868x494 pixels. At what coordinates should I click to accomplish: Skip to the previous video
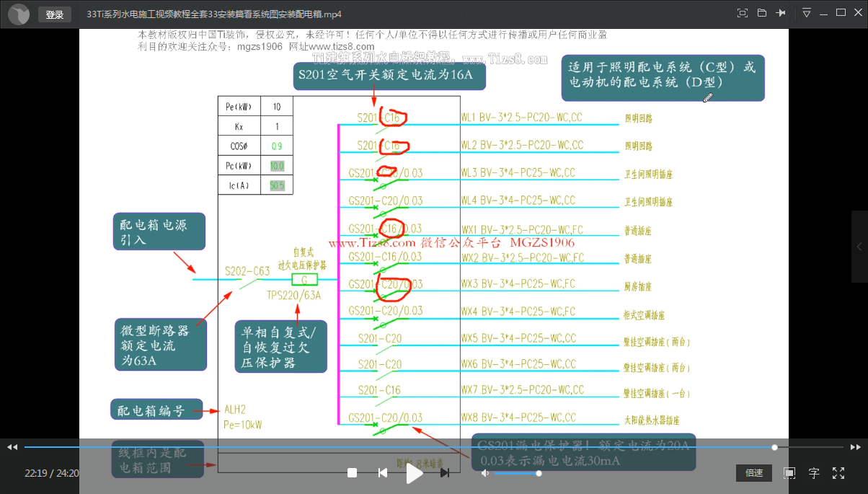[x=383, y=473]
